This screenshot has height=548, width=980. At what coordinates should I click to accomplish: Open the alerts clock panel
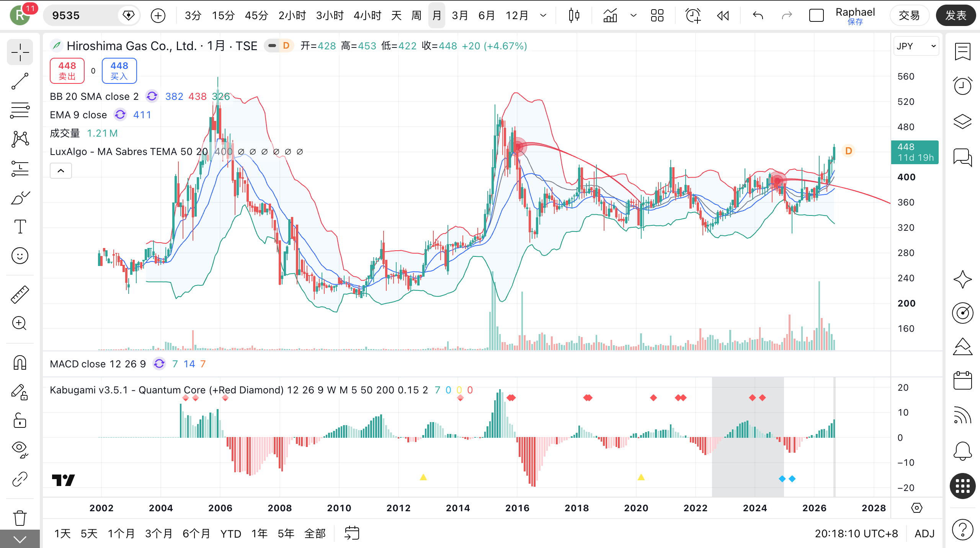[962, 86]
